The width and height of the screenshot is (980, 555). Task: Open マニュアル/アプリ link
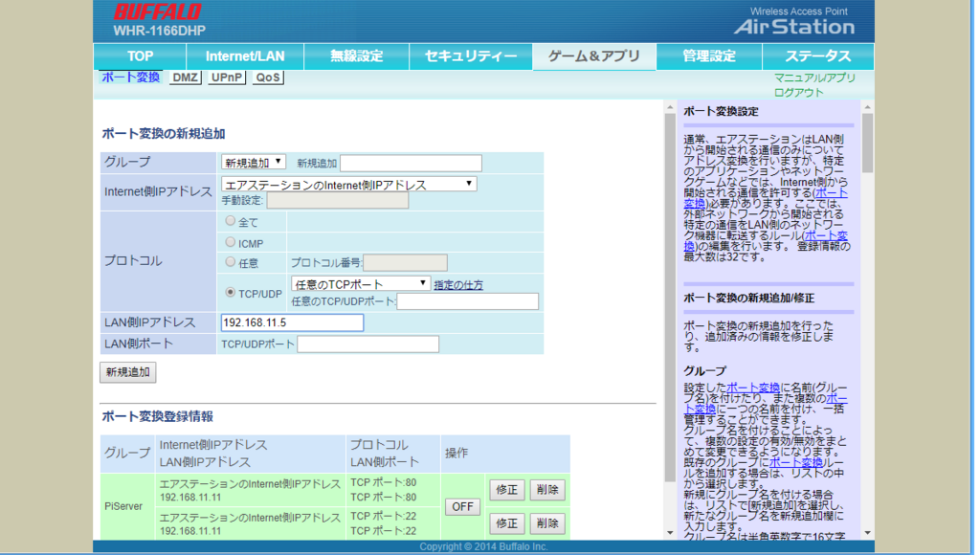click(815, 78)
